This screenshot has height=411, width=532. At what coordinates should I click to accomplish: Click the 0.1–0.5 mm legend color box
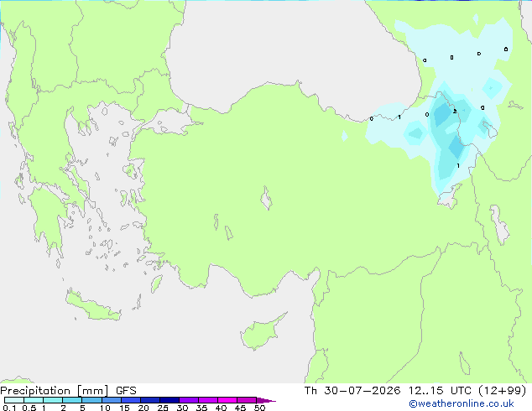pos(14,400)
